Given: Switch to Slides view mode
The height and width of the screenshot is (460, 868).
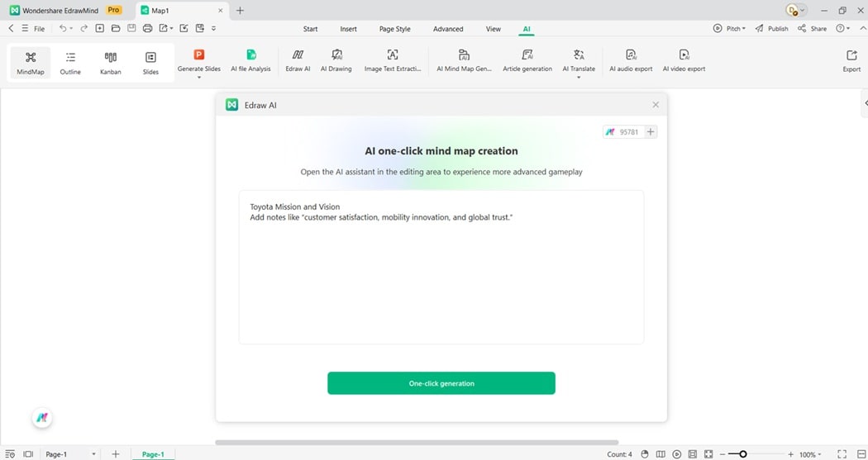Looking at the screenshot, I should click(x=150, y=63).
